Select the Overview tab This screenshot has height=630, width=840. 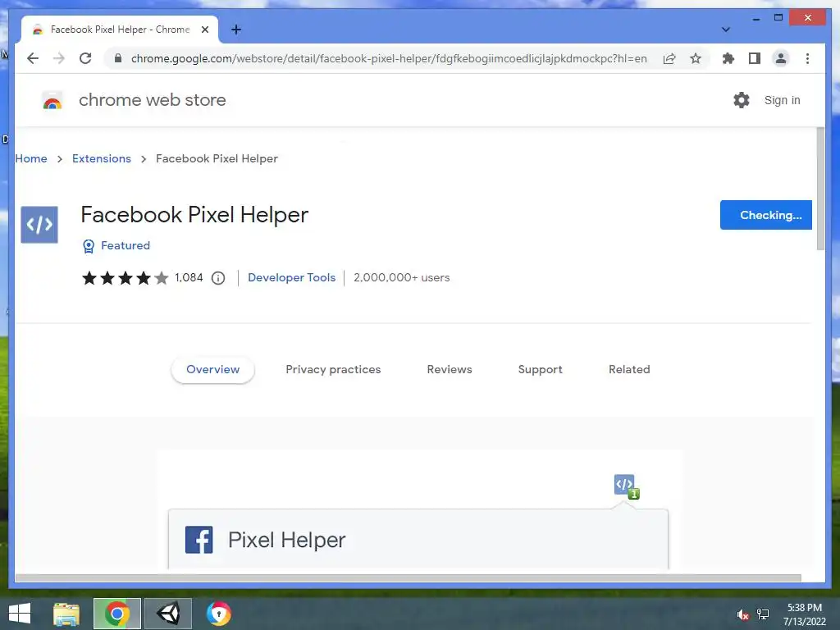212,370
